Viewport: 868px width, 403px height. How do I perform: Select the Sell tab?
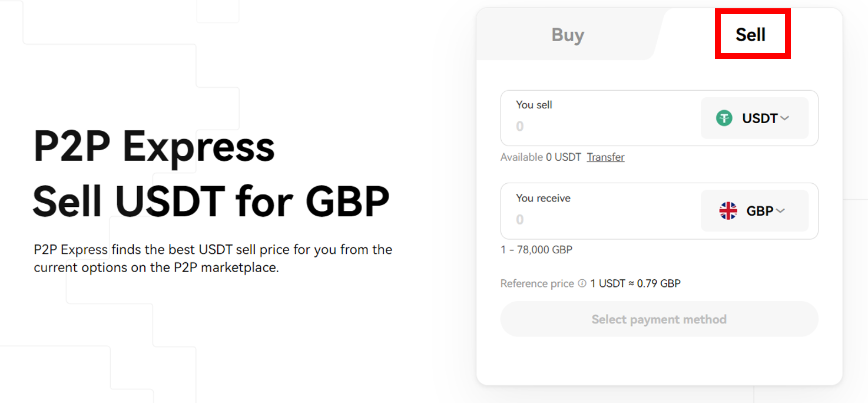[750, 34]
